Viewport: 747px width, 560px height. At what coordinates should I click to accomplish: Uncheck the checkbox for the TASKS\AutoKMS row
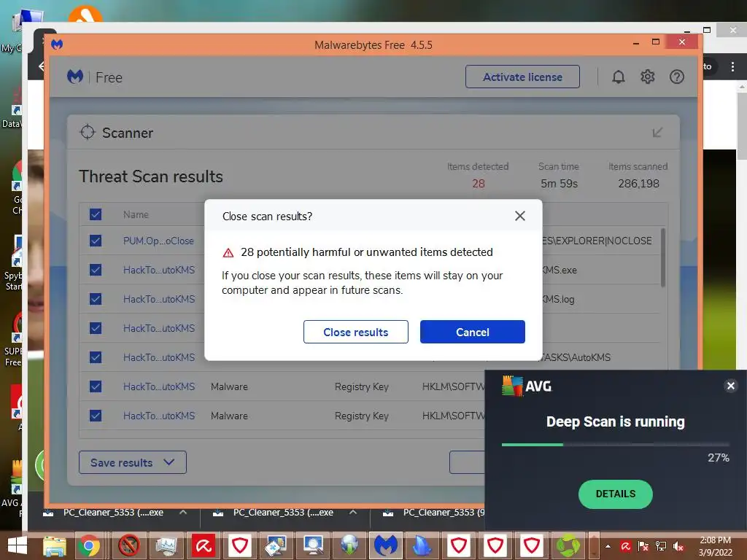click(96, 357)
